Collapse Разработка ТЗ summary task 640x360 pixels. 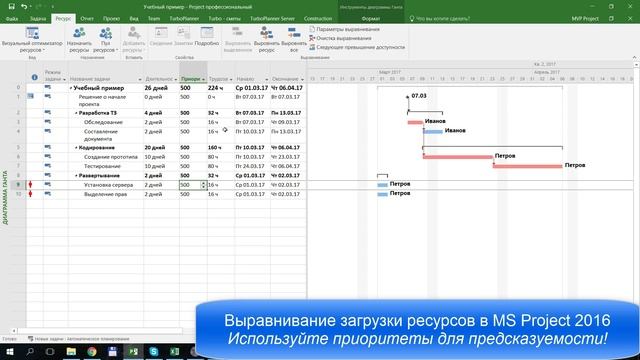click(76, 113)
